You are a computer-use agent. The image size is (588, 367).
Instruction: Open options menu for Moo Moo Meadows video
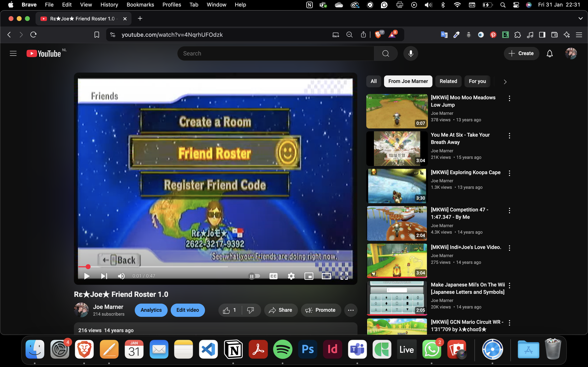509,98
